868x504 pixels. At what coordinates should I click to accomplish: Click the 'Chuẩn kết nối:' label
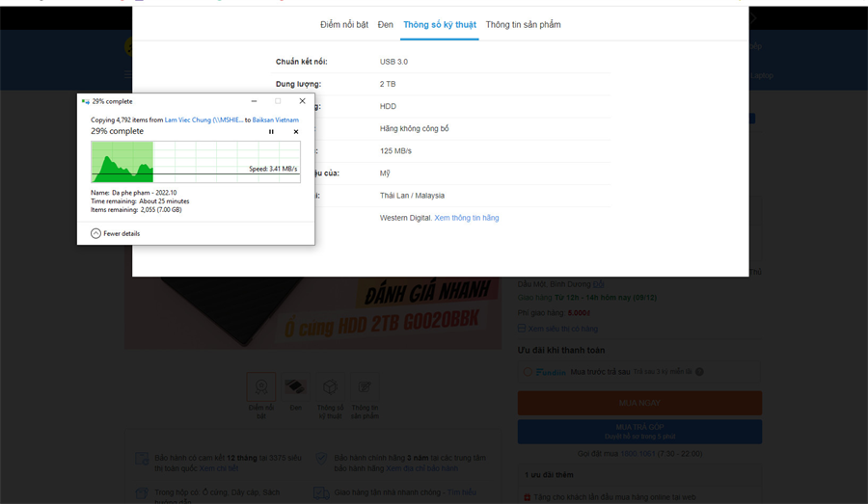pos(302,62)
